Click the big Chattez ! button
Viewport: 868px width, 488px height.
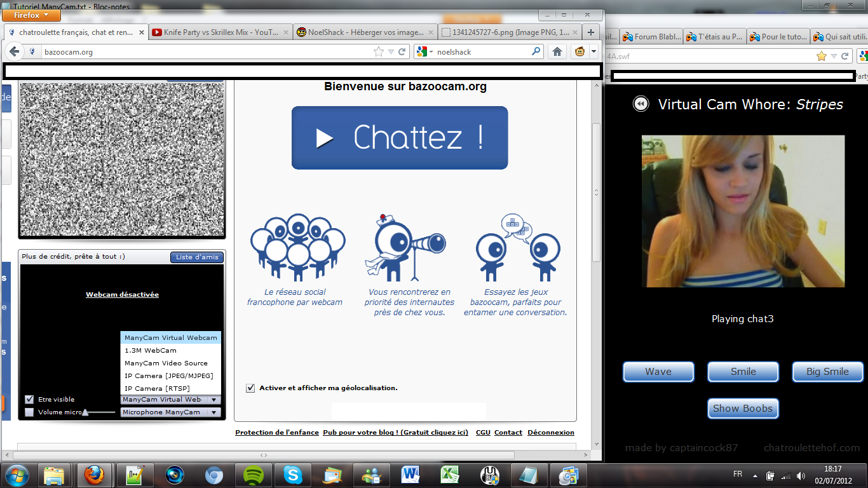(x=400, y=138)
